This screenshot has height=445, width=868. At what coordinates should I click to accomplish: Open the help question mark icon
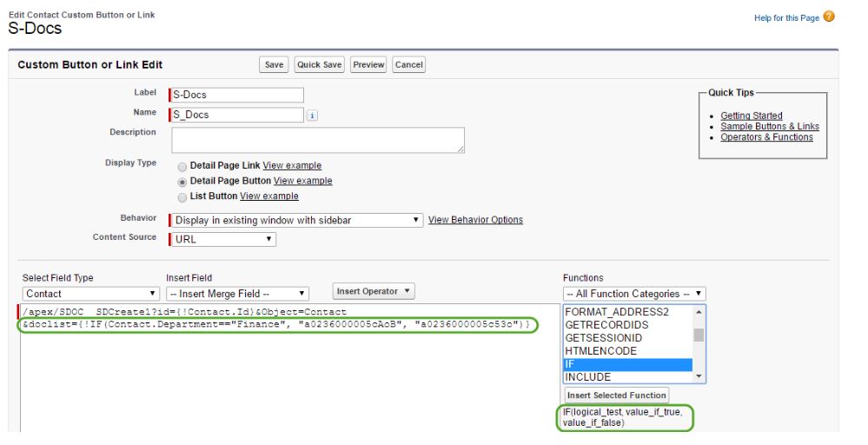pyautogui.click(x=829, y=17)
